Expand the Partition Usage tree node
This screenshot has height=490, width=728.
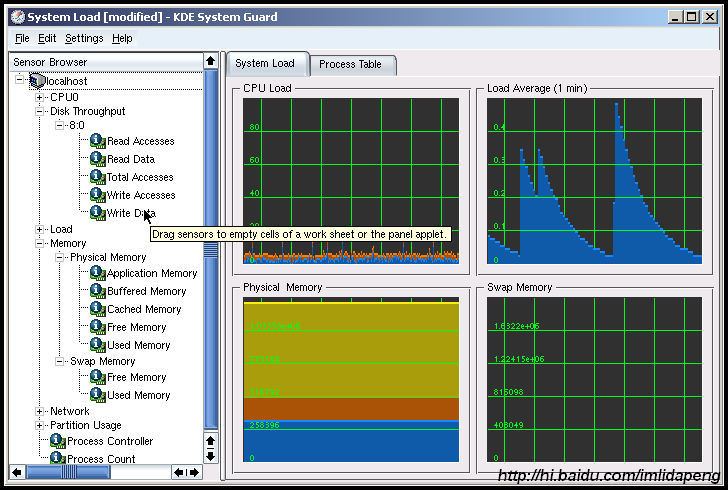[x=40, y=425]
